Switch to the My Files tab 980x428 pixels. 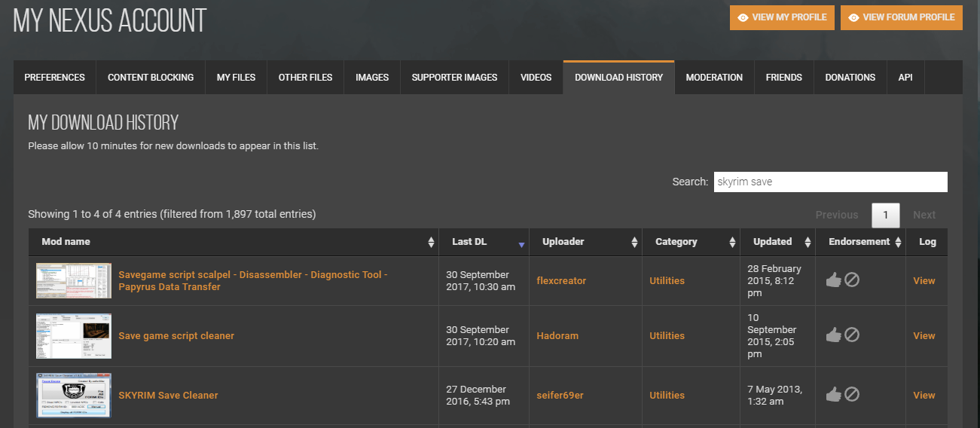[236, 78]
